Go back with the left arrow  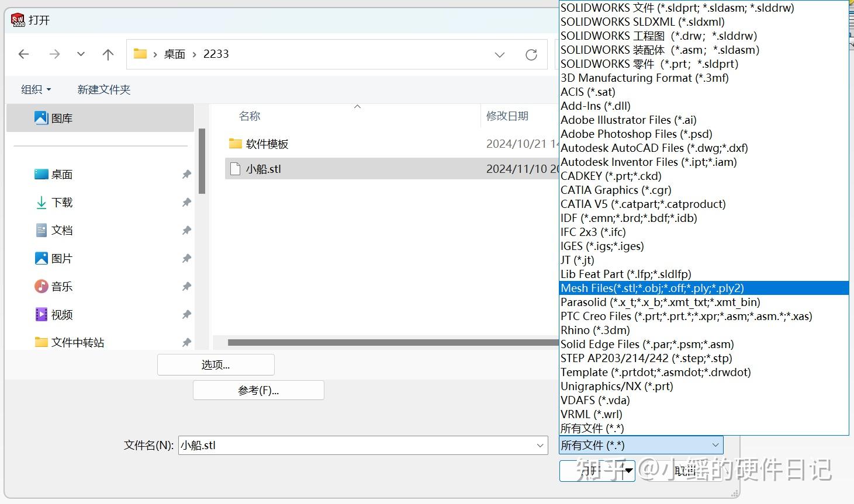[24, 54]
